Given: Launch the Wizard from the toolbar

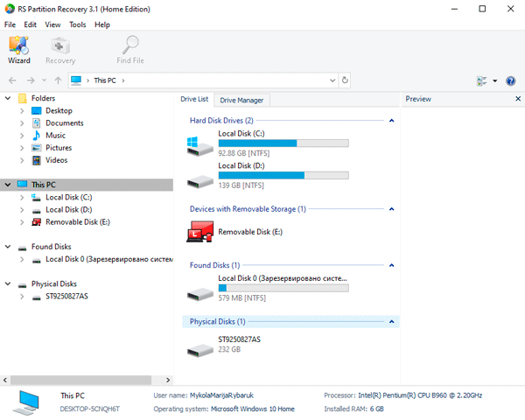Looking at the screenshot, I should [x=19, y=50].
